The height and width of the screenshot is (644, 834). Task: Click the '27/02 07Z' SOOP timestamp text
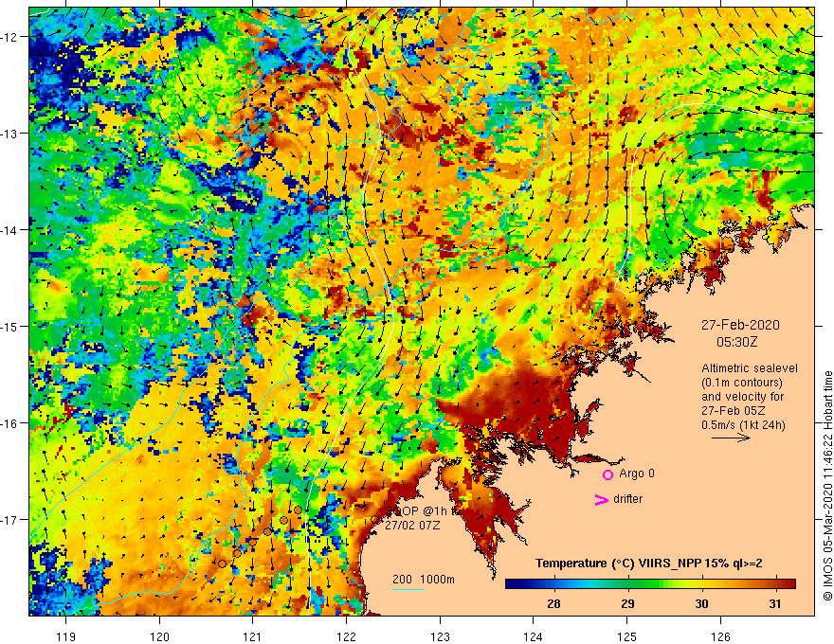tap(412, 525)
